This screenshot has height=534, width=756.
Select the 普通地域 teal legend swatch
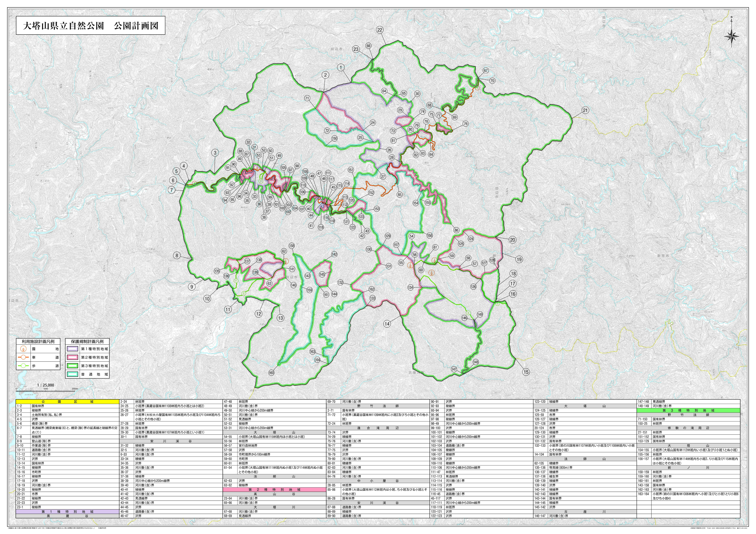72,374
